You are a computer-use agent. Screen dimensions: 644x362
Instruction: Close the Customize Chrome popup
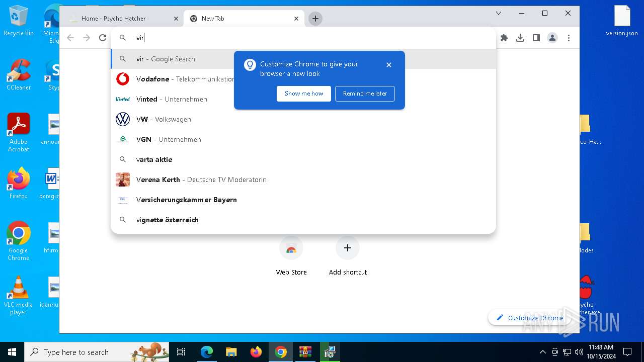coord(389,65)
